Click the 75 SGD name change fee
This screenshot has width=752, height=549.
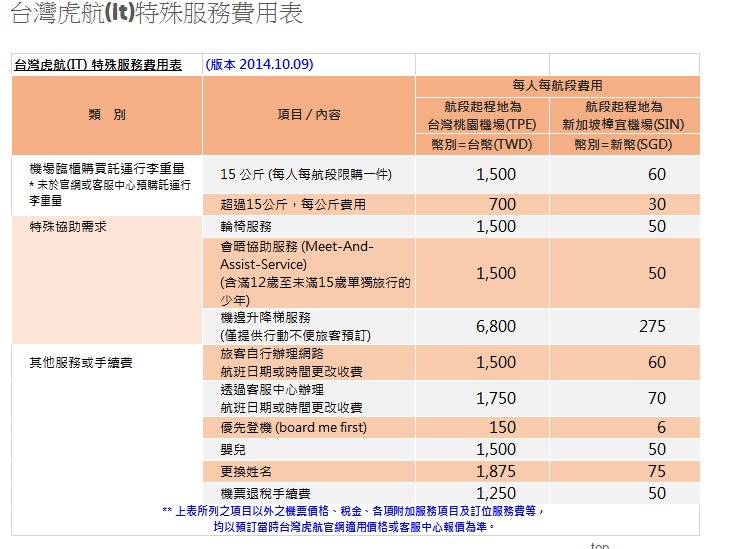pos(657,472)
